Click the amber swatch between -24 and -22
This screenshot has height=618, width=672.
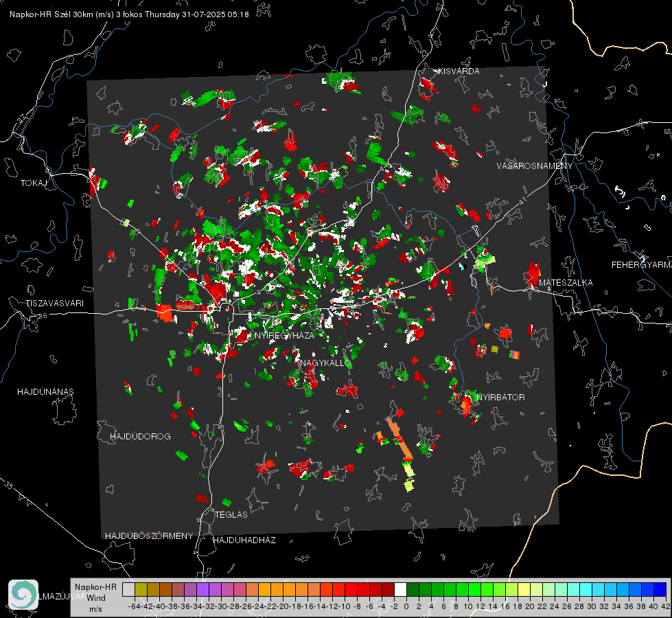[x=264, y=589]
